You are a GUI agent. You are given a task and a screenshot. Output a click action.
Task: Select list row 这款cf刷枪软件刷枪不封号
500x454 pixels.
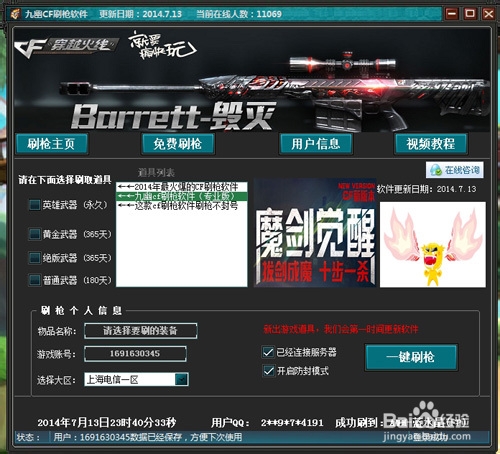click(x=182, y=206)
